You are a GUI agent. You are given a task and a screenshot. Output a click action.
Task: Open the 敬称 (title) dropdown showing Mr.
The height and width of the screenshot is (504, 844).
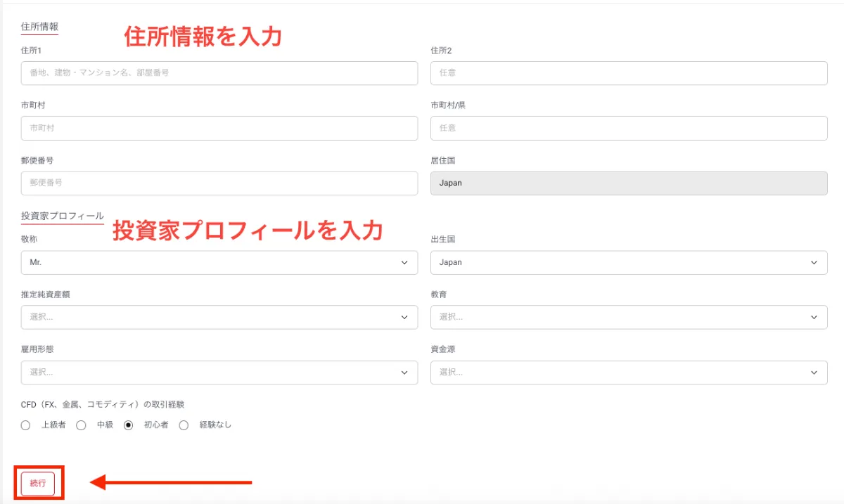[x=219, y=262]
